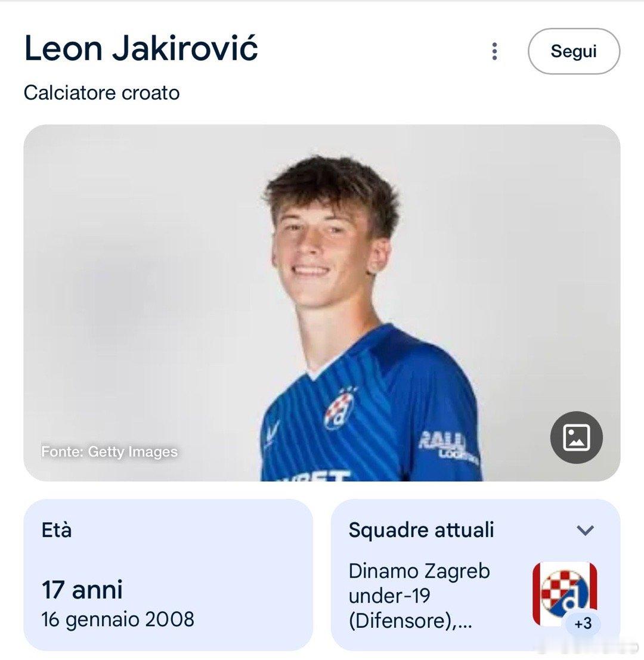The image size is (644, 660).
Task: Open the image gallery icon on photo
Action: 576,438
